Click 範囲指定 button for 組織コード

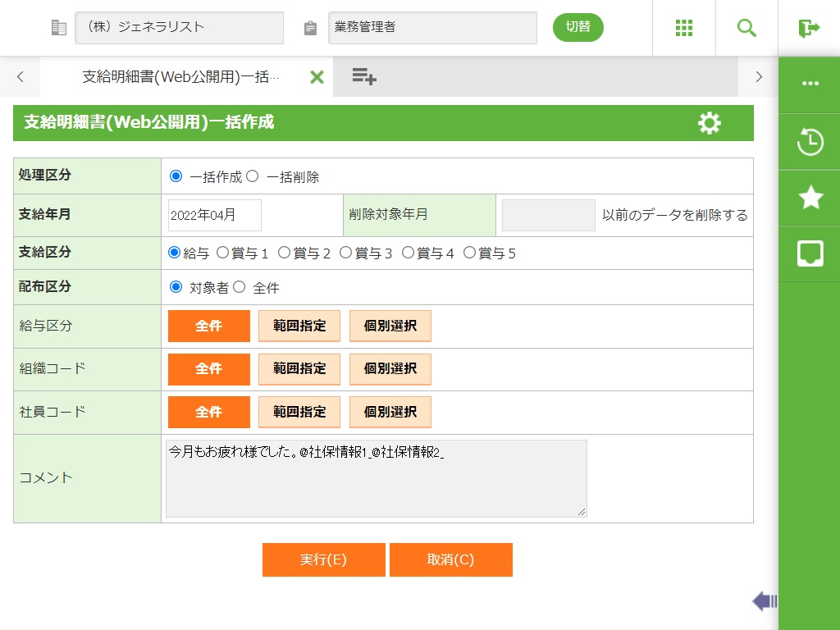[299, 369]
